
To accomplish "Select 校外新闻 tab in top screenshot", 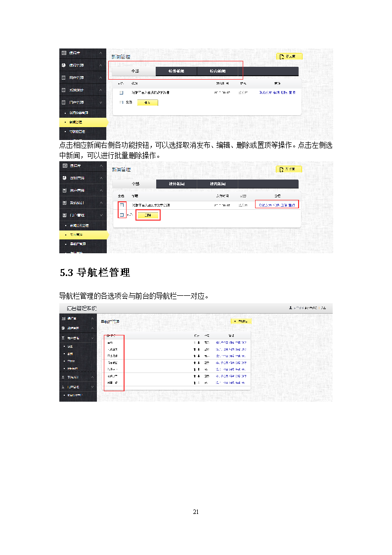I will click(x=176, y=71).
